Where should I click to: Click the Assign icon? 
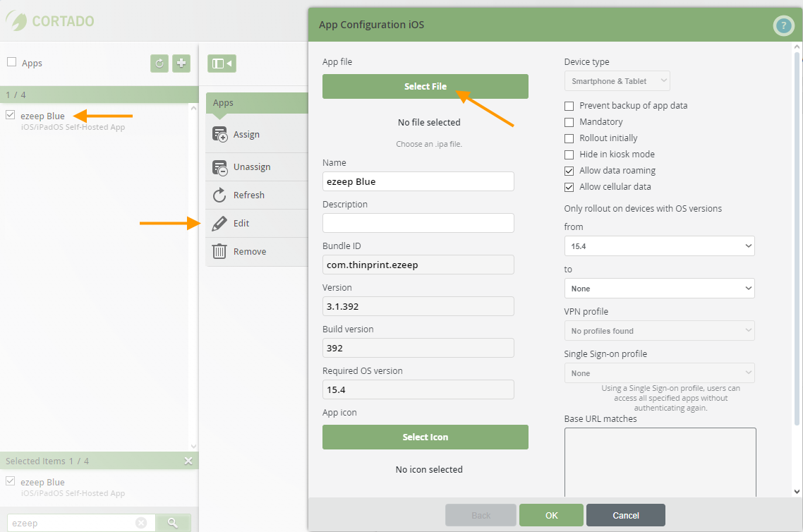219,134
